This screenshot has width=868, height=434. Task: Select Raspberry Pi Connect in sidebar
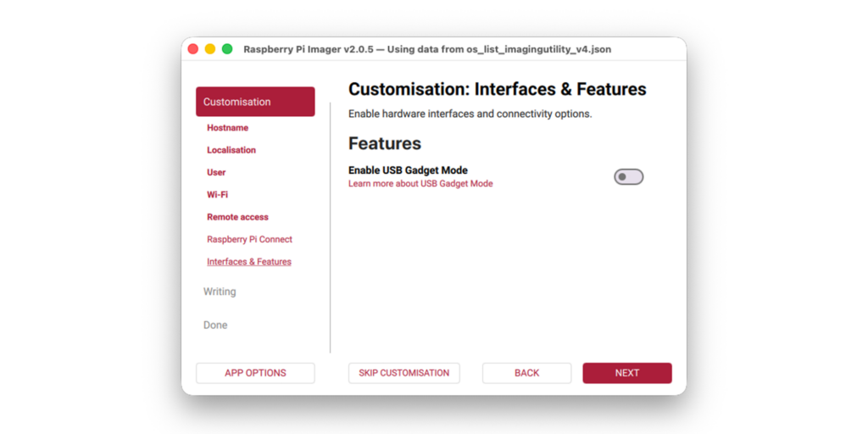pos(249,239)
